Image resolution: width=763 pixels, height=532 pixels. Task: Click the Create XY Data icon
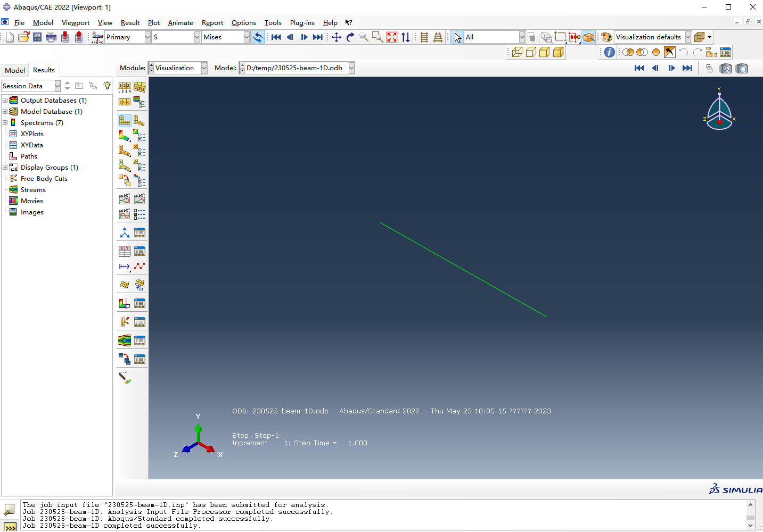[124, 251]
